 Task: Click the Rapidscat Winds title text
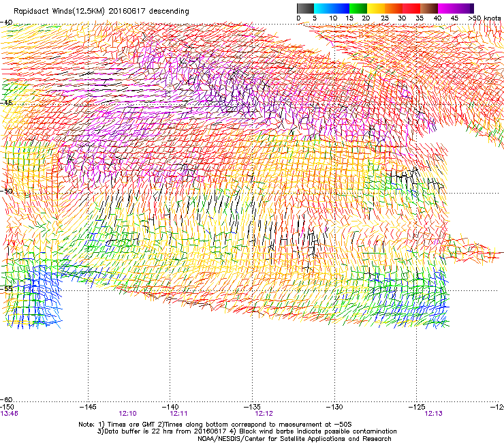pos(101,11)
